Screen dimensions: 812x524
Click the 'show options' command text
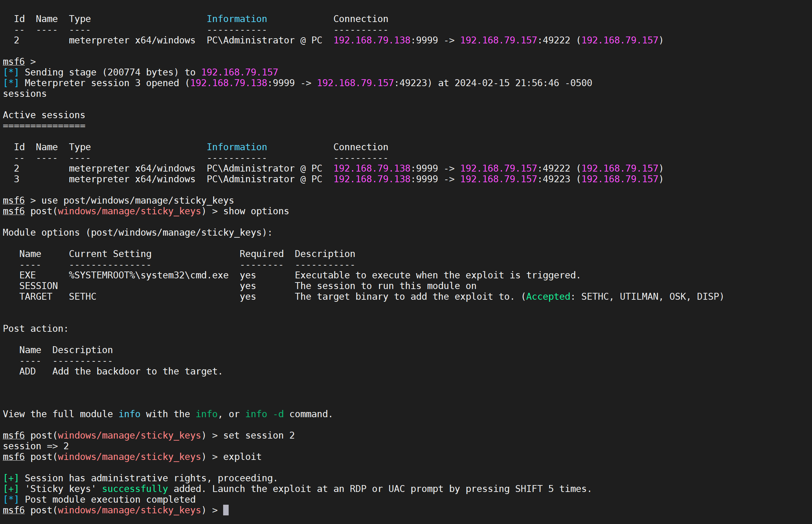(x=256, y=211)
